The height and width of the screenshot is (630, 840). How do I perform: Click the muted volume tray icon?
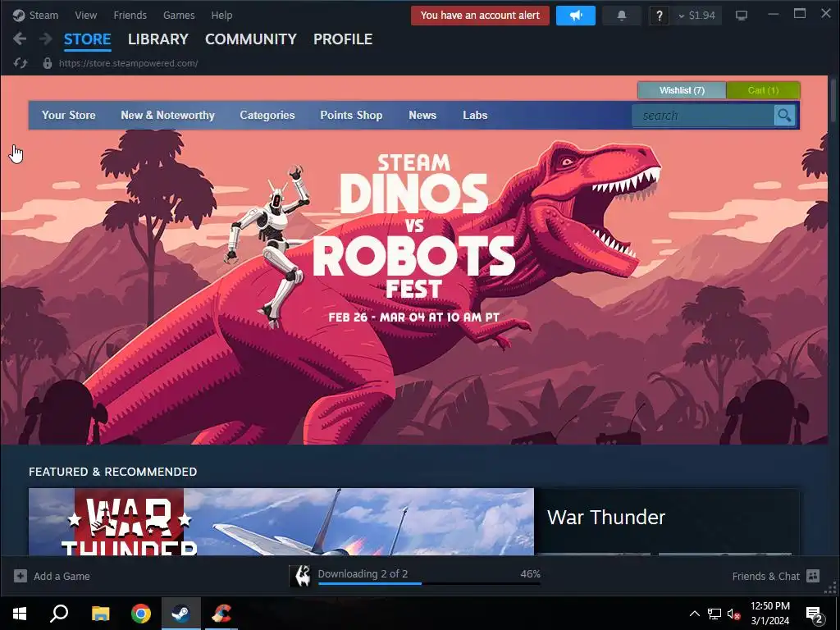pos(734,614)
